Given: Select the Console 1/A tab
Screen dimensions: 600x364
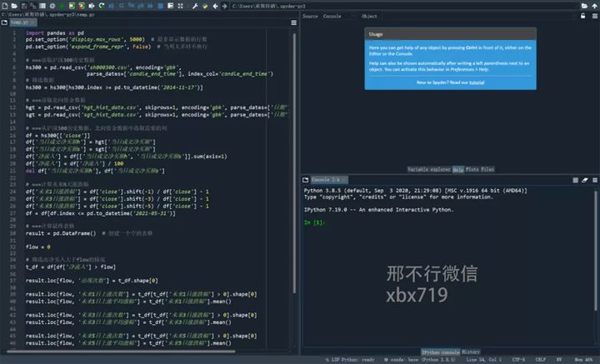Looking at the screenshot, I should click(x=329, y=180).
